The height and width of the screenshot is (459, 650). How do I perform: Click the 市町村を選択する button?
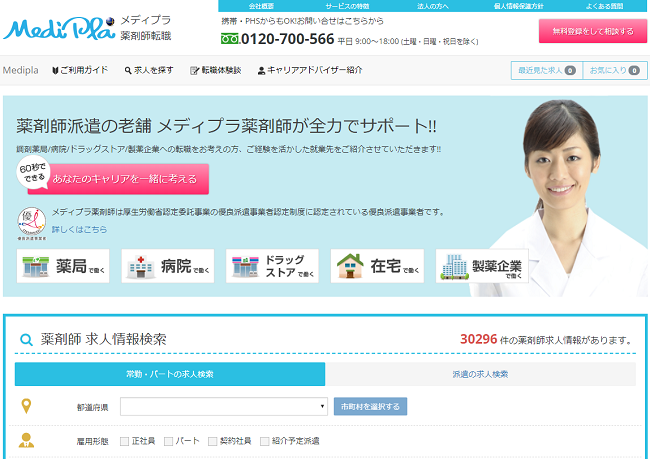click(371, 407)
